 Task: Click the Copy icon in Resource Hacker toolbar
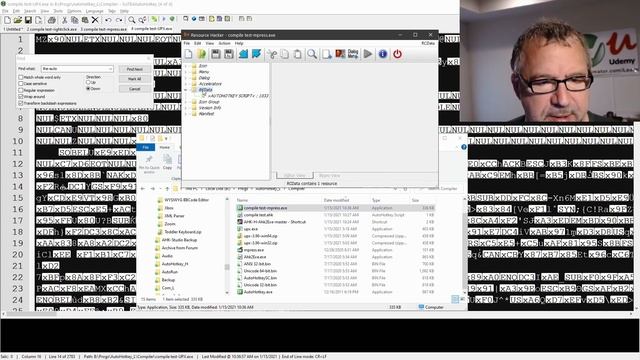coord(284,54)
